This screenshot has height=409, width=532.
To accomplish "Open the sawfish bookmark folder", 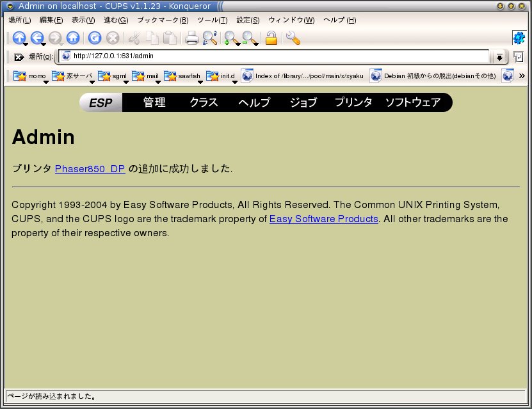I will click(x=182, y=76).
